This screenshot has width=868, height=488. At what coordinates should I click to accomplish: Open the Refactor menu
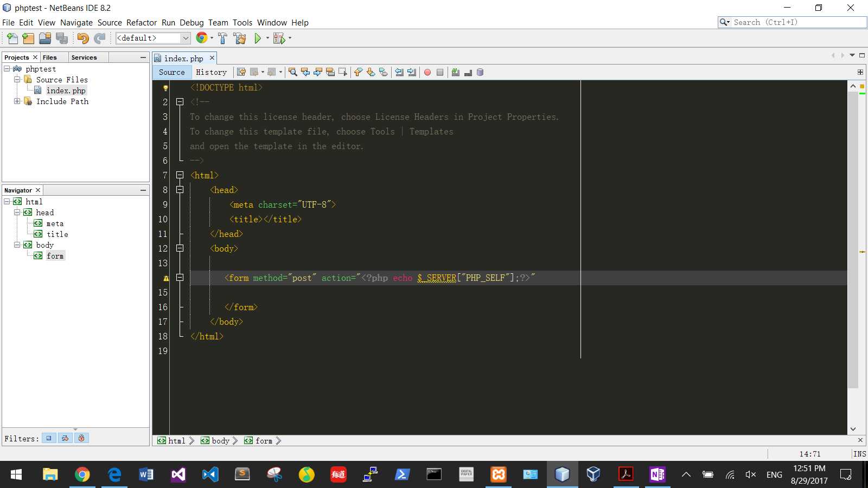(x=142, y=23)
